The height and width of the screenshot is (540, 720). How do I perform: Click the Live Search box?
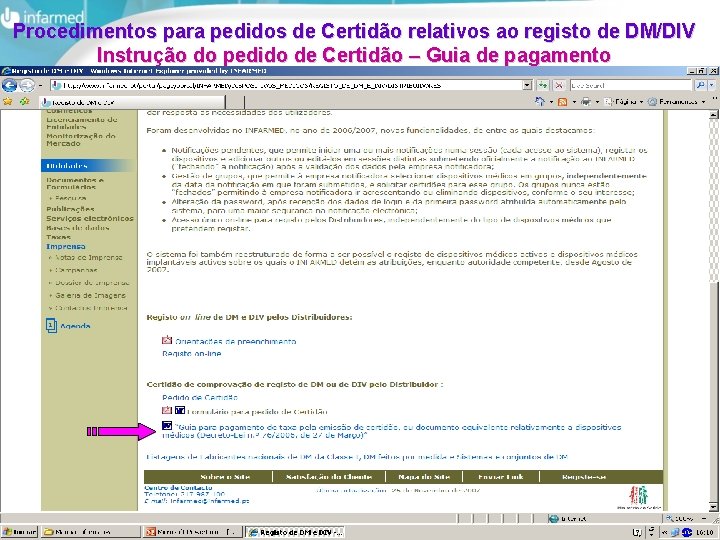click(631, 85)
